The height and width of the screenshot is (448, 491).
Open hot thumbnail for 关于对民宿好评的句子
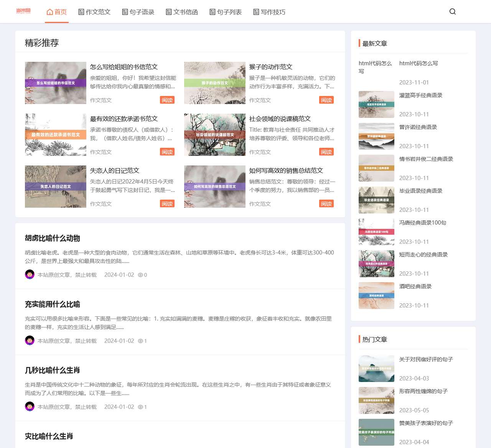376,369
